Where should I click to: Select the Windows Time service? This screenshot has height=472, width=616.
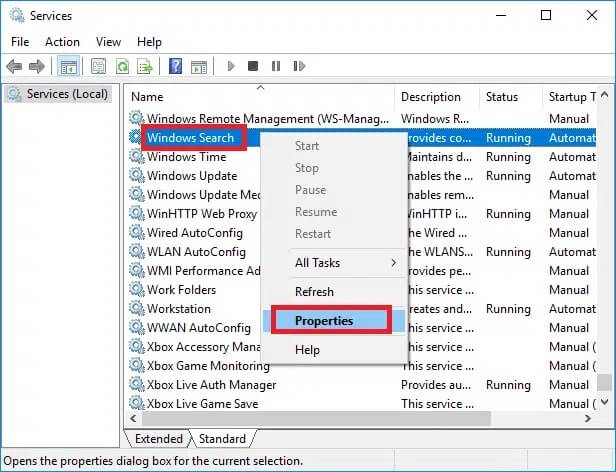click(x=187, y=156)
